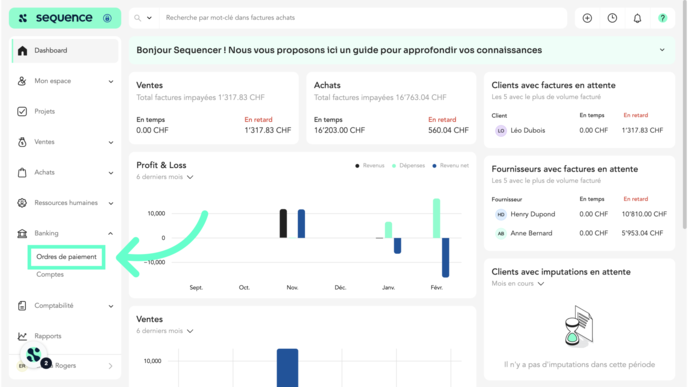Click Achats on-time amount 16'203.00 CHF
688x387 pixels.
[x=339, y=130]
